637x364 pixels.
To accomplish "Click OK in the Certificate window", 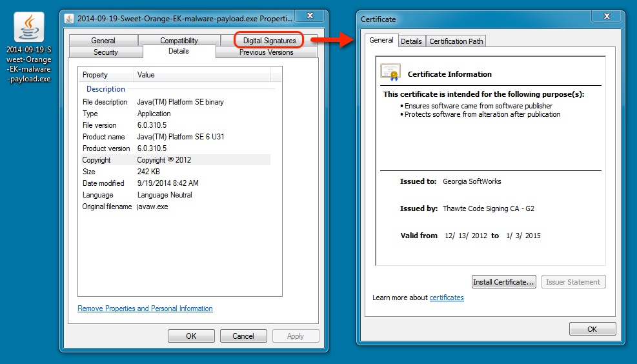I will [592, 329].
